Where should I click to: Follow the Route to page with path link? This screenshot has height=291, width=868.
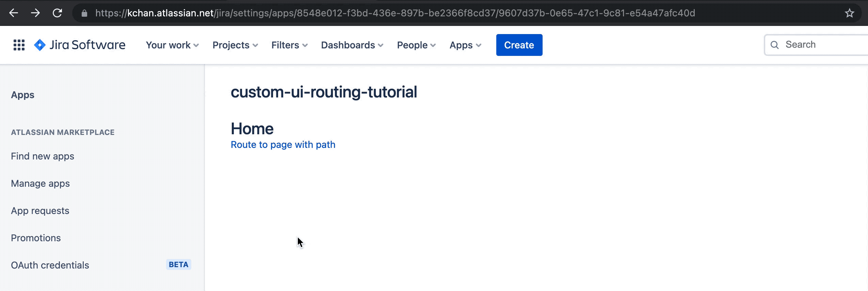pyautogui.click(x=283, y=144)
